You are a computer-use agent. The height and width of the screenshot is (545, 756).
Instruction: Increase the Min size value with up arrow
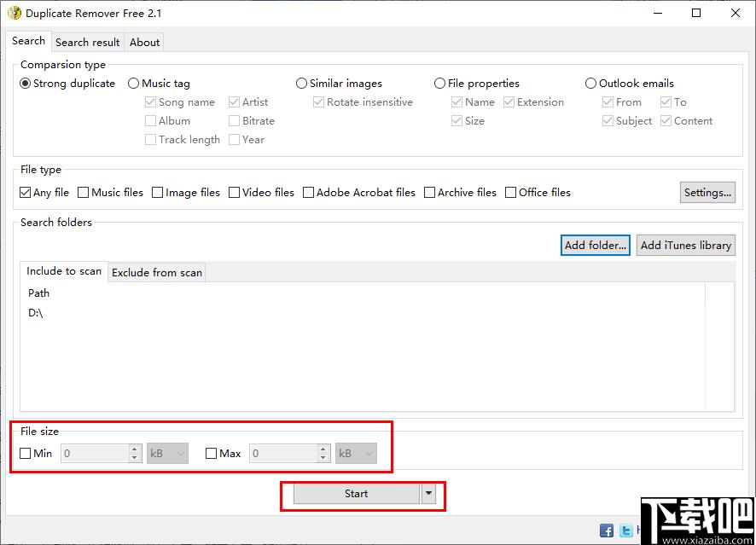[135, 449]
